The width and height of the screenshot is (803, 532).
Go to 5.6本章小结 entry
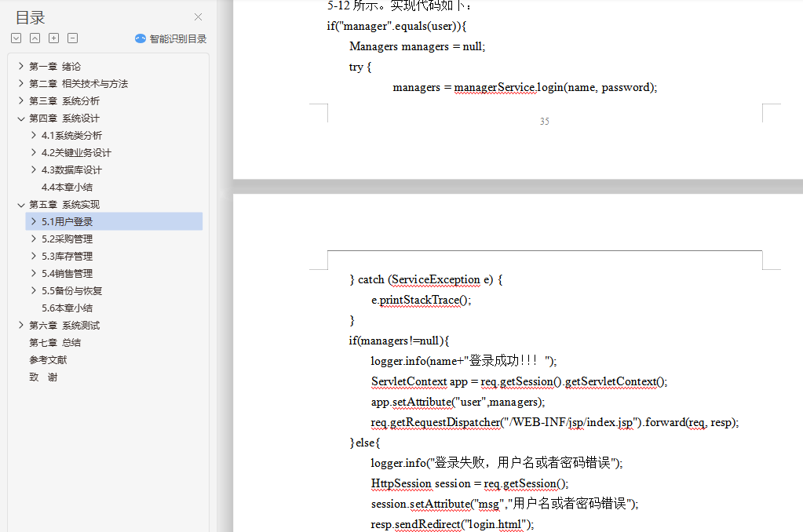pos(67,308)
